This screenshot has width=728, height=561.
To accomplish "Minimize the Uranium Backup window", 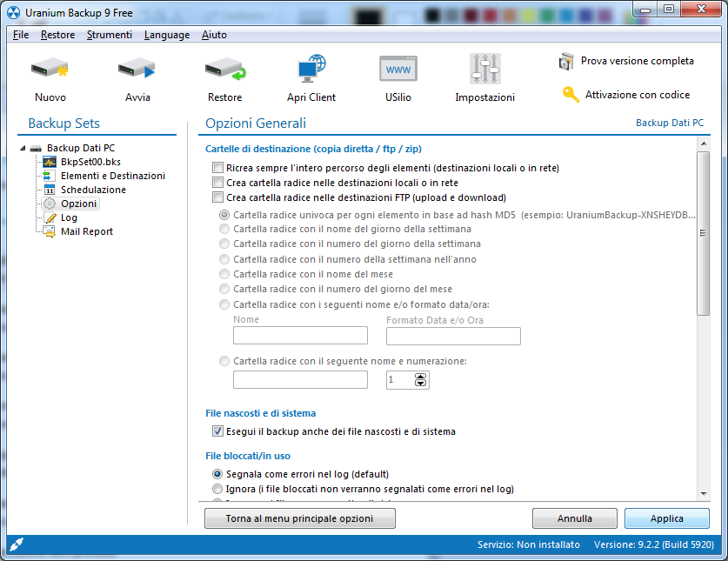I will tap(645, 10).
